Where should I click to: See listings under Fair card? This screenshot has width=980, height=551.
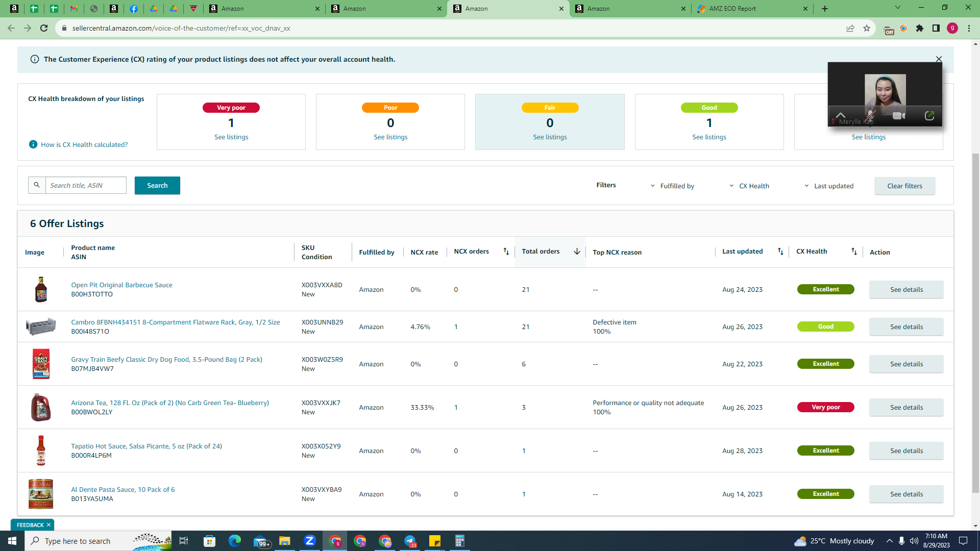(x=550, y=137)
